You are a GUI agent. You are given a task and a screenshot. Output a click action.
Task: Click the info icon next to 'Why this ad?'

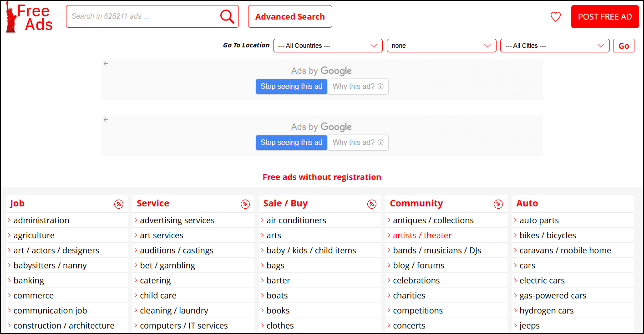pyautogui.click(x=381, y=86)
